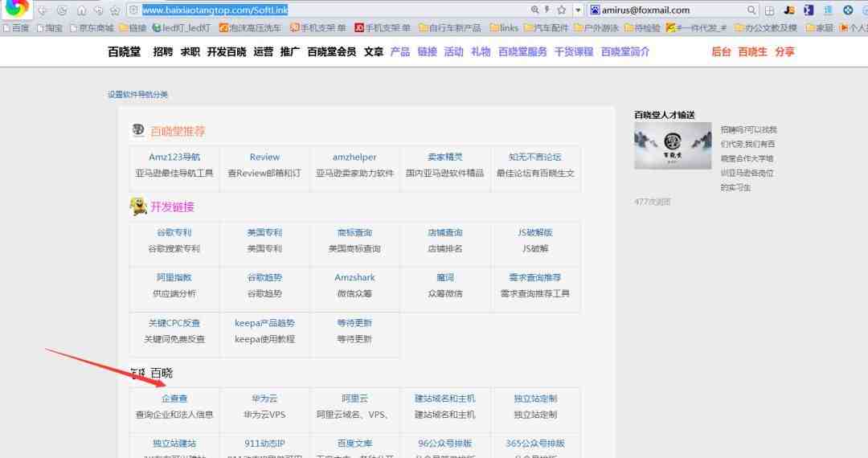This screenshot has width=868, height=458.
Task: Open the 产品 nav item
Action: (x=400, y=51)
